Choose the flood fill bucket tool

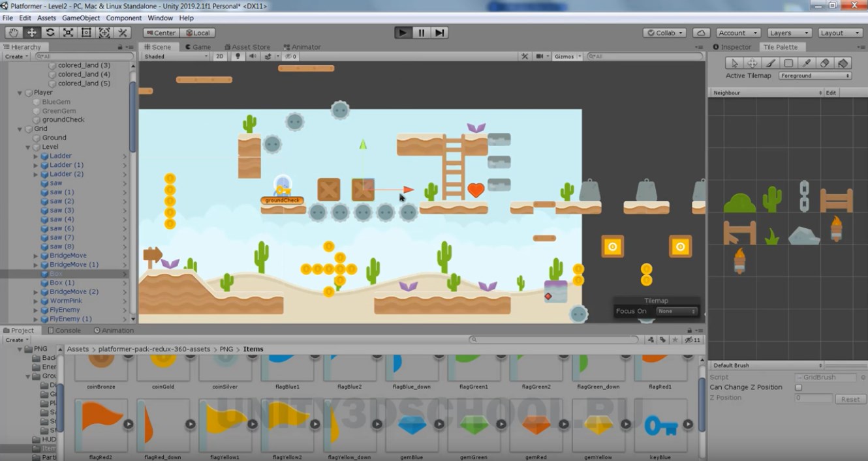(x=843, y=63)
